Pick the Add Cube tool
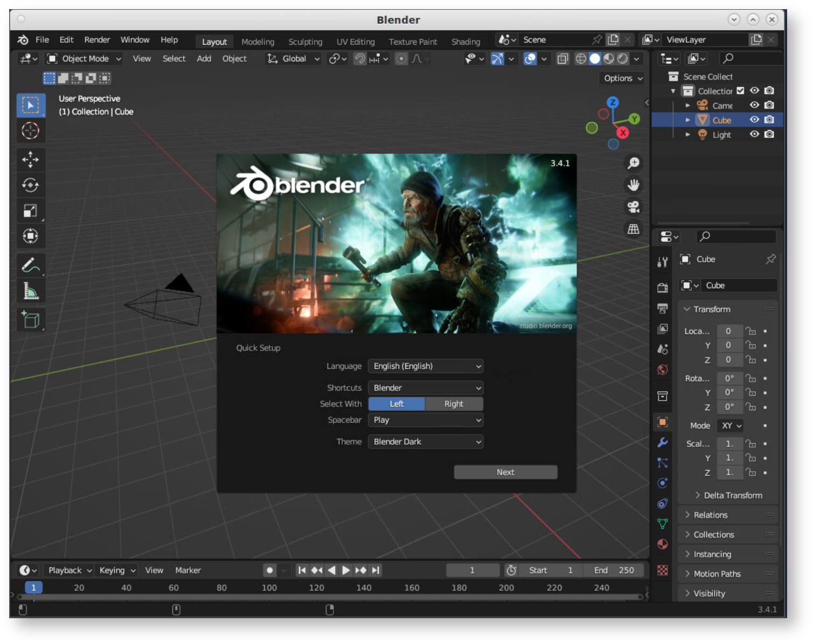Screen dimensions: 813x644 (x=31, y=319)
